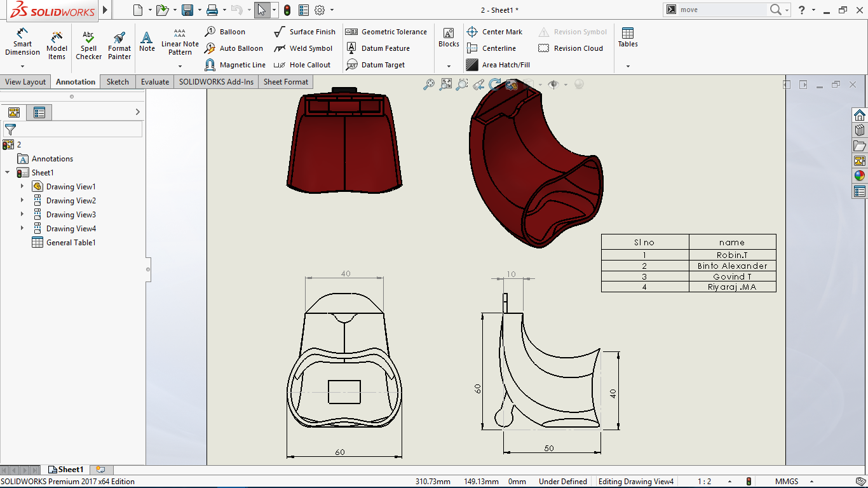Screen dimensions: 868x488
Task: Add a Surface Finish symbol
Action: click(304, 32)
